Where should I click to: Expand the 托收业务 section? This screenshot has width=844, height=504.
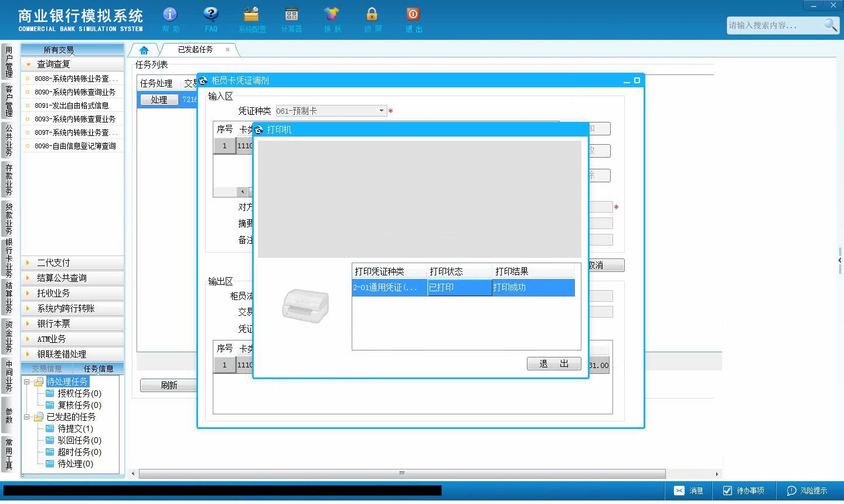(x=73, y=293)
